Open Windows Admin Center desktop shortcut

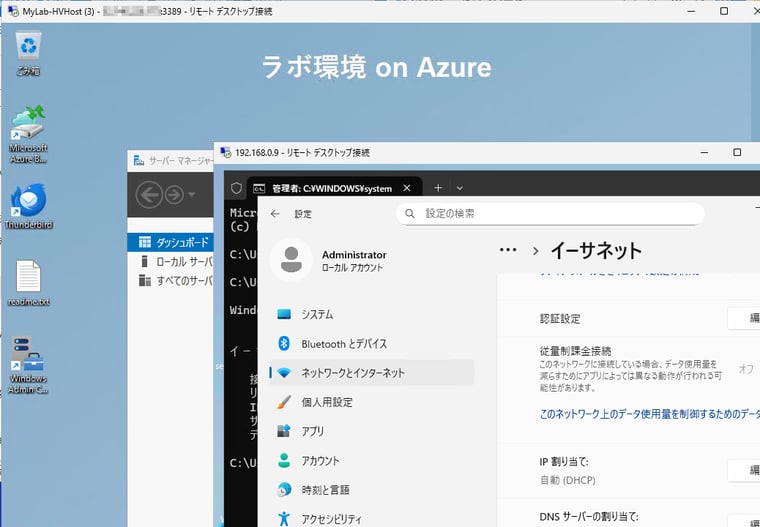point(28,365)
